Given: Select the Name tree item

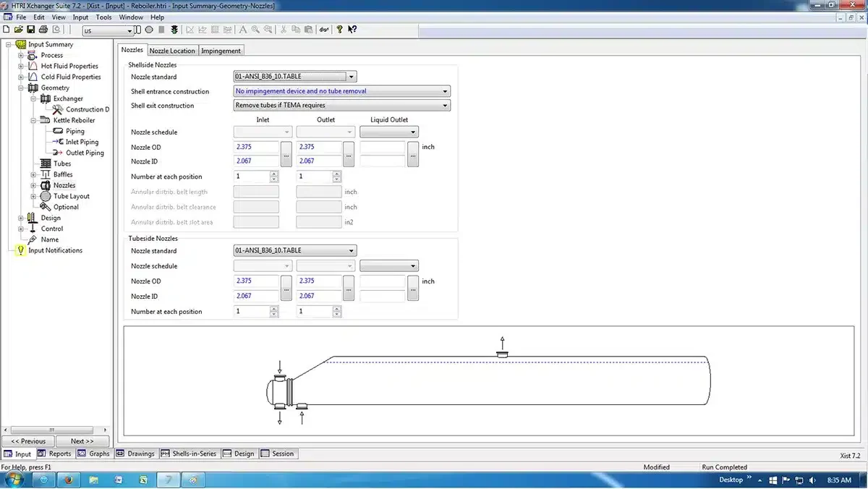Looking at the screenshot, I should point(50,239).
